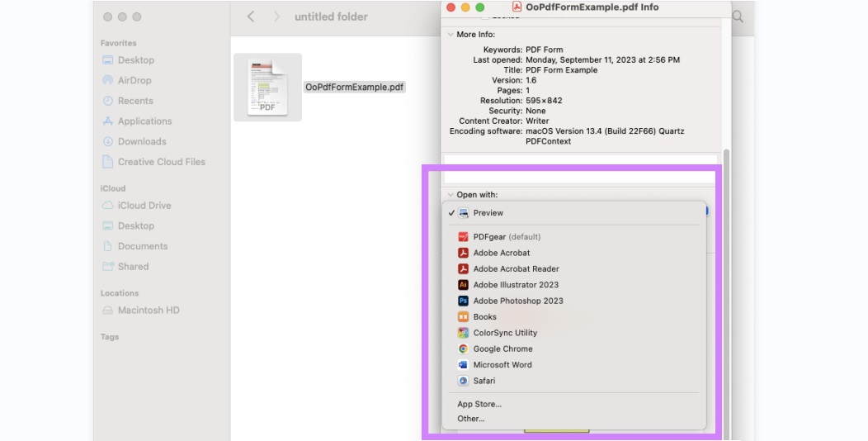Pick Google Chrome icon in list
The width and height of the screenshot is (868, 441).
coord(463,349)
